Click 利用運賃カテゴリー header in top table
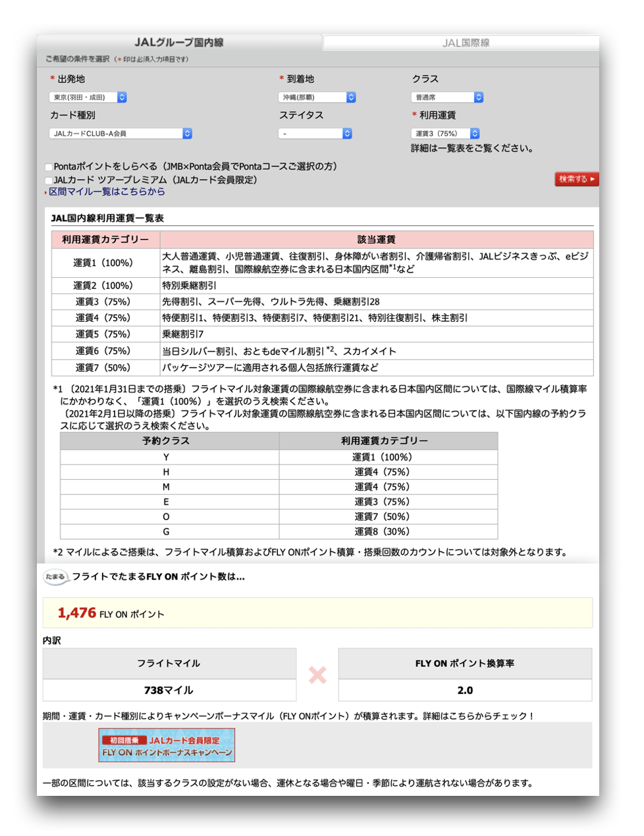Image resolution: width=644 pixels, height=836 pixels. (105, 240)
